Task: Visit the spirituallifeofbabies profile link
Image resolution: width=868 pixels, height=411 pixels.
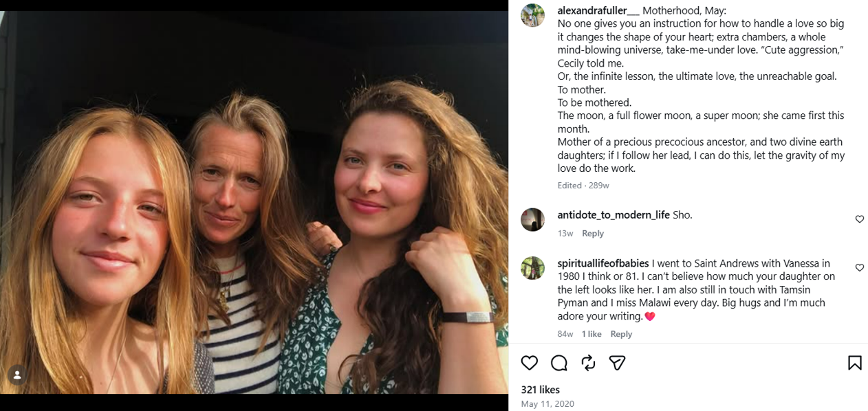Action: click(x=603, y=263)
